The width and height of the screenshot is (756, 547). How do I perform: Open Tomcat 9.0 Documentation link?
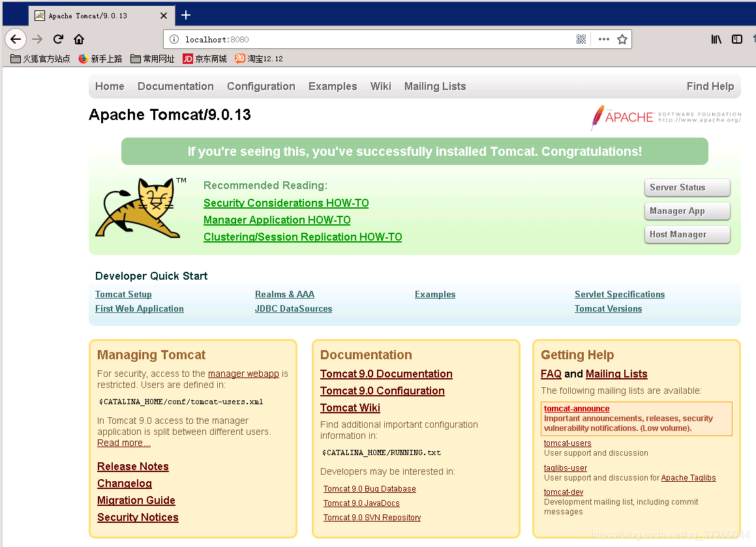(386, 374)
